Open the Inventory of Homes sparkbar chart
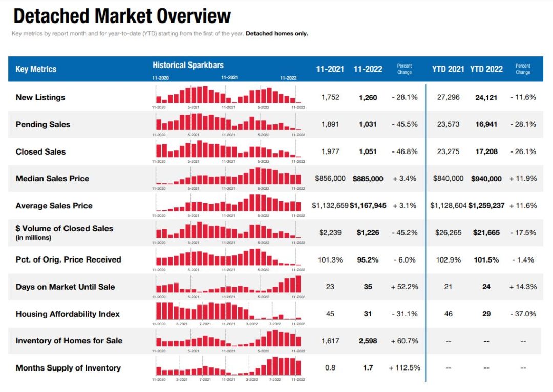This screenshot has height=392, width=553. pyautogui.click(x=228, y=338)
